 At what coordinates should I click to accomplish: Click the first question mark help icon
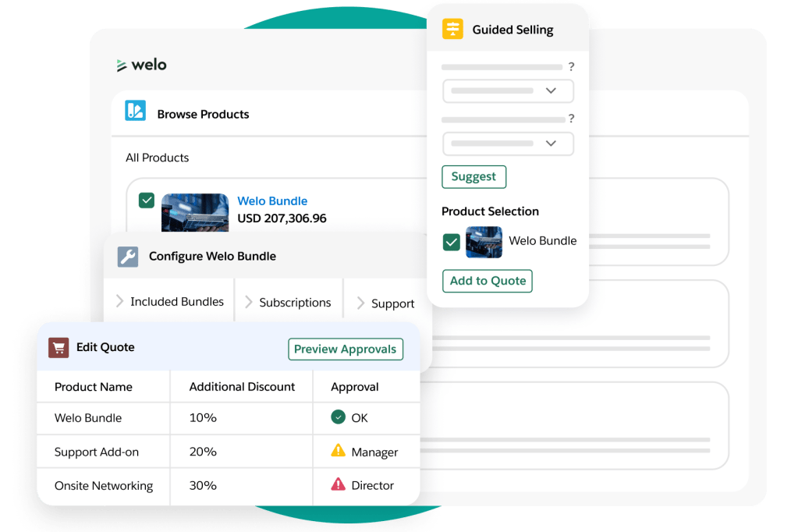pyautogui.click(x=572, y=66)
